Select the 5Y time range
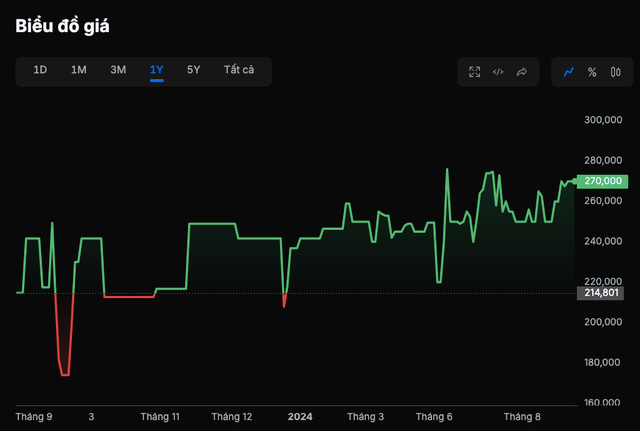The image size is (640, 431). click(194, 70)
